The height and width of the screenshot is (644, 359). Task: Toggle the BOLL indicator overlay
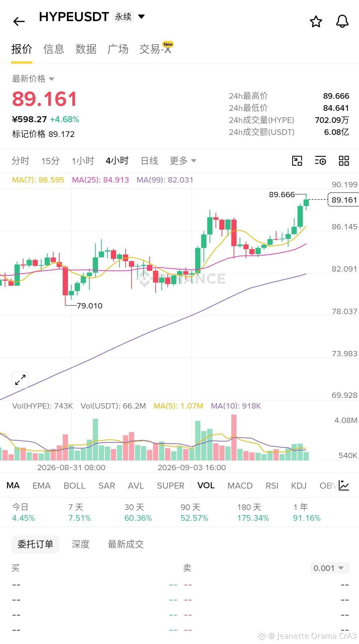(75, 486)
